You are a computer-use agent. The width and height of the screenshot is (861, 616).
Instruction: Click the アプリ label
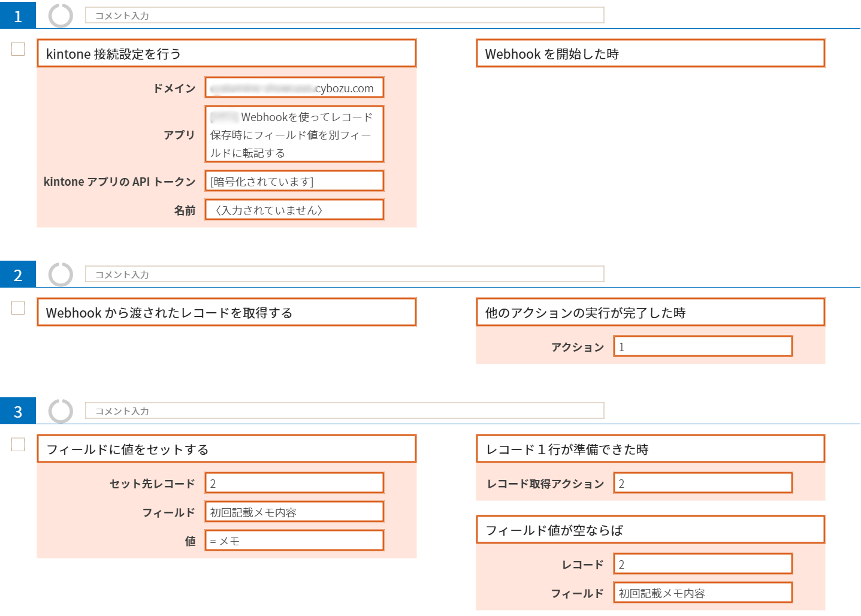pyautogui.click(x=180, y=135)
